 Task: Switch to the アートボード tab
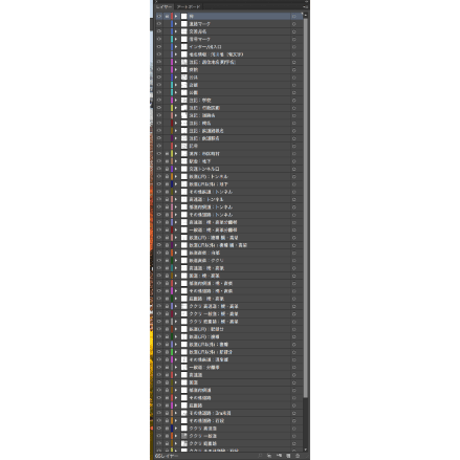(x=188, y=7)
